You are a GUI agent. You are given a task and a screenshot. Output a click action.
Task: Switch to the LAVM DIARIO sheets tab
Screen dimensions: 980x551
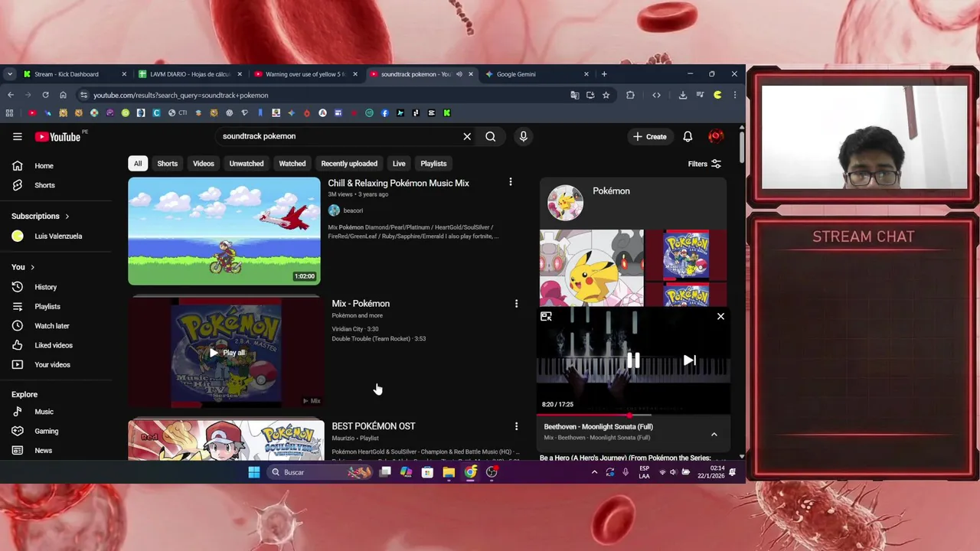(190, 74)
